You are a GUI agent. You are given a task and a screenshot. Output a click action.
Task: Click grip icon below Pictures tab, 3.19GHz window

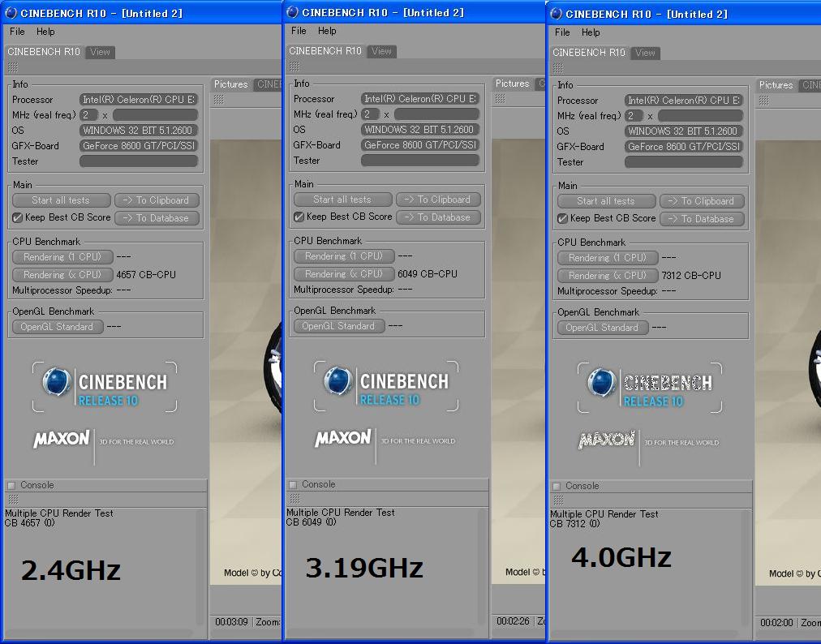(x=501, y=98)
